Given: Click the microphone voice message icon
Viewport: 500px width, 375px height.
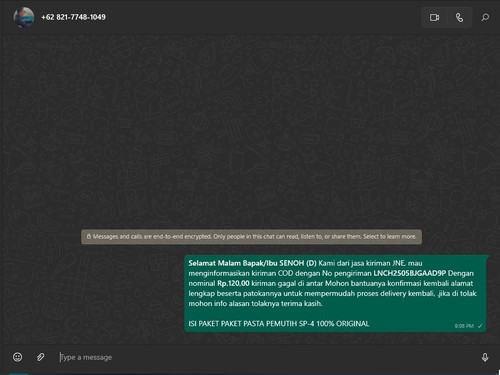Looking at the screenshot, I should coord(485,357).
